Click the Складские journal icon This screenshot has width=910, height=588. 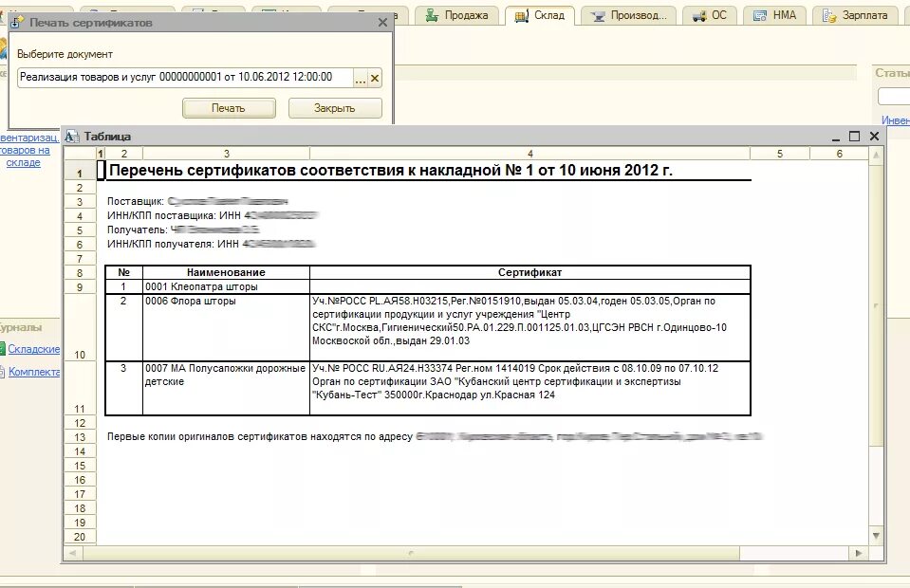(2, 349)
